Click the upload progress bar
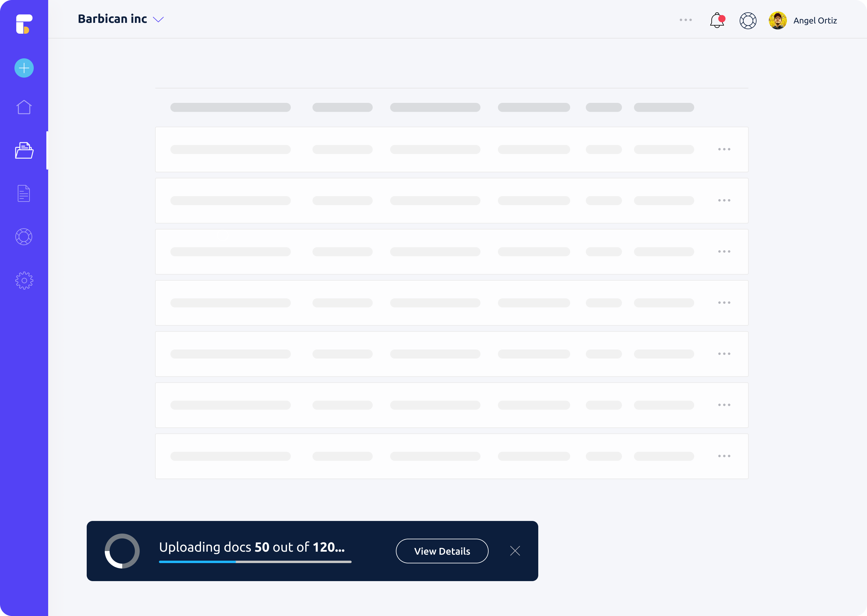 (x=255, y=562)
